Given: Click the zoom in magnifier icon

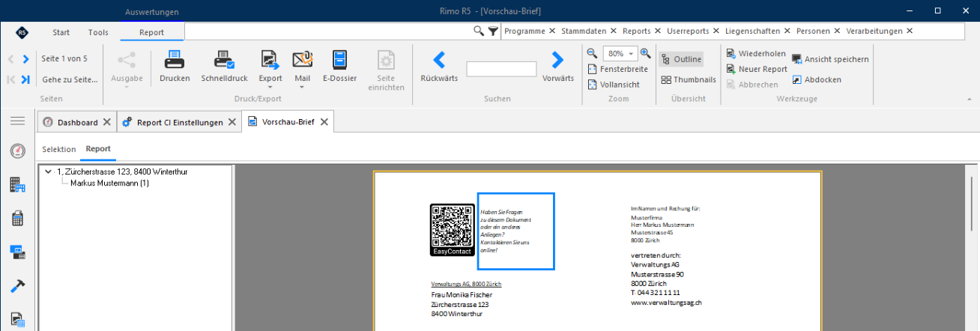Looking at the screenshot, I should click(645, 53).
